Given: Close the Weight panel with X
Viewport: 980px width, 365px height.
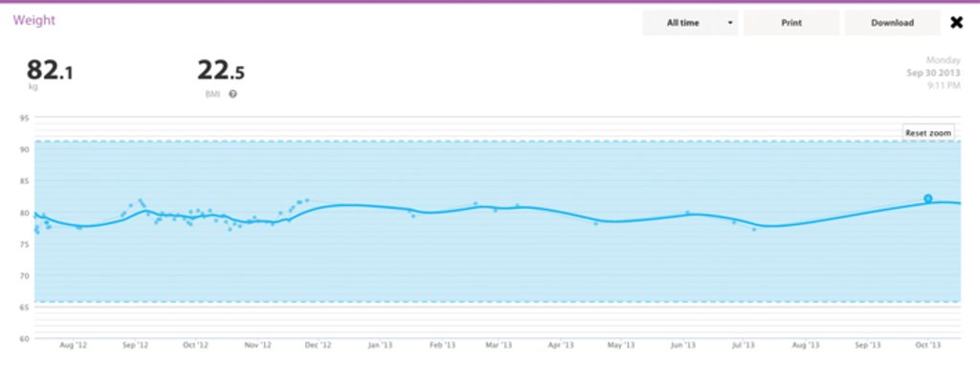Looking at the screenshot, I should pos(956,23).
